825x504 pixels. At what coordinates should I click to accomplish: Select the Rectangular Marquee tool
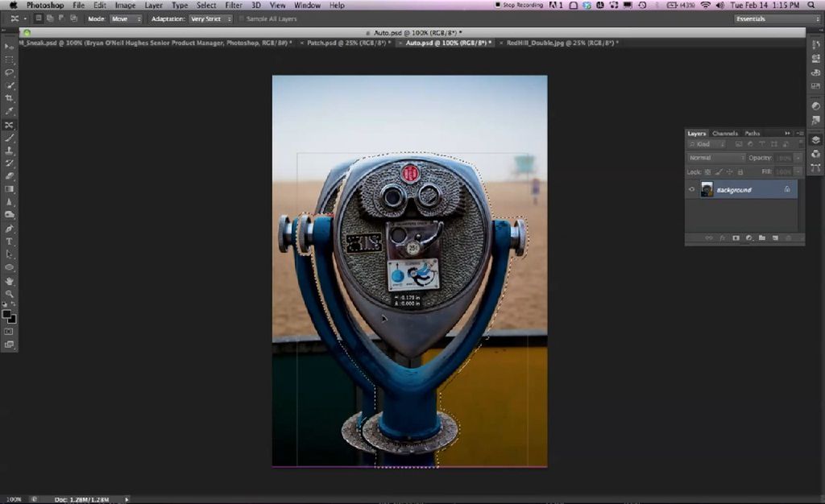(9, 60)
